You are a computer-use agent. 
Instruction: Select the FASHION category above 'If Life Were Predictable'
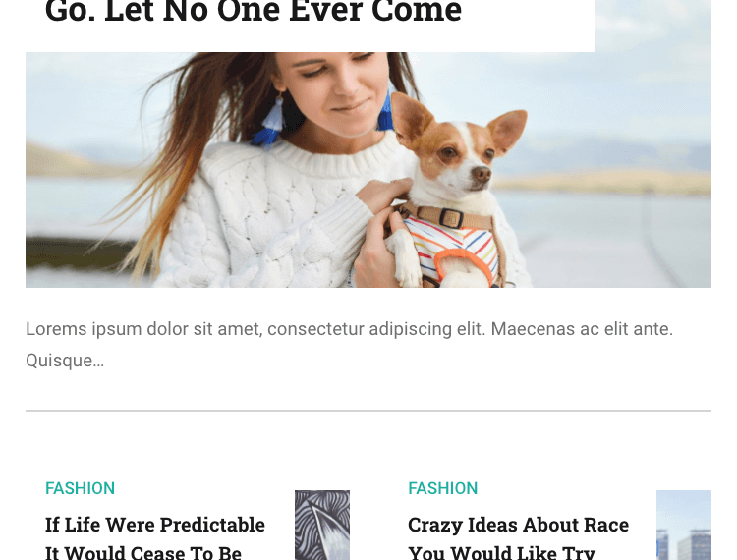pos(80,488)
